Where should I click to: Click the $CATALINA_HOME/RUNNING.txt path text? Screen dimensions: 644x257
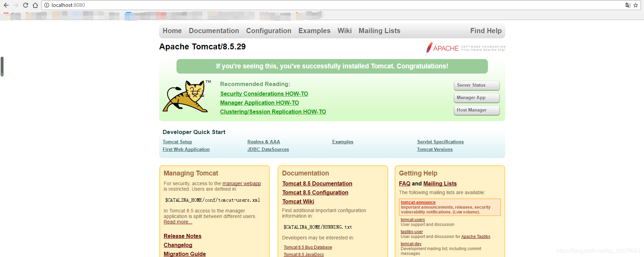point(318,227)
